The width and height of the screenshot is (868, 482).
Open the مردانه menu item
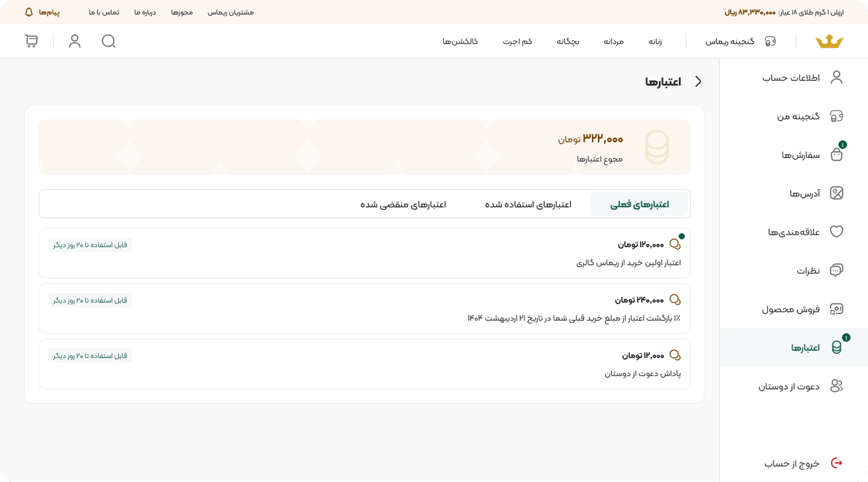[613, 41]
